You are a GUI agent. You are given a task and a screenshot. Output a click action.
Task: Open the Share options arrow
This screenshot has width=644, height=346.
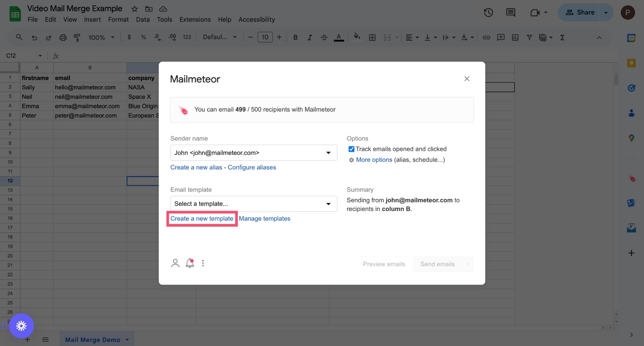606,13
